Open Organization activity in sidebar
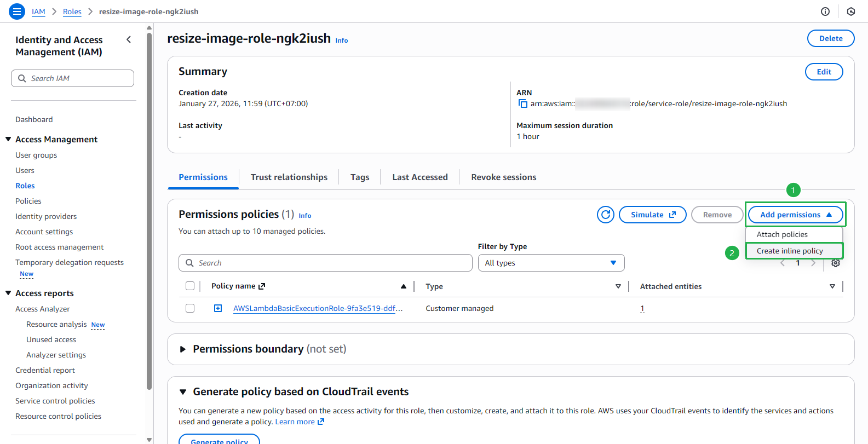Screen dimensions: 868x444 click(51, 385)
